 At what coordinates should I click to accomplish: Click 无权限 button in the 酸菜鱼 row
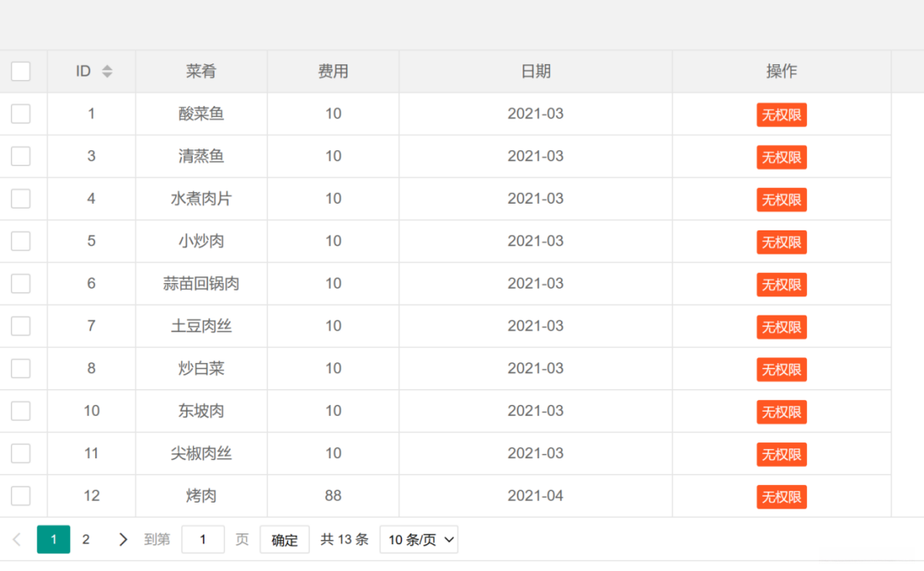tap(781, 115)
